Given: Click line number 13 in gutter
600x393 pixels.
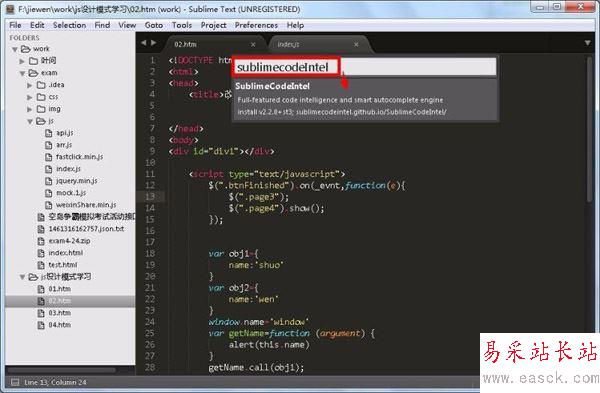Looking at the screenshot, I should (x=150, y=197).
